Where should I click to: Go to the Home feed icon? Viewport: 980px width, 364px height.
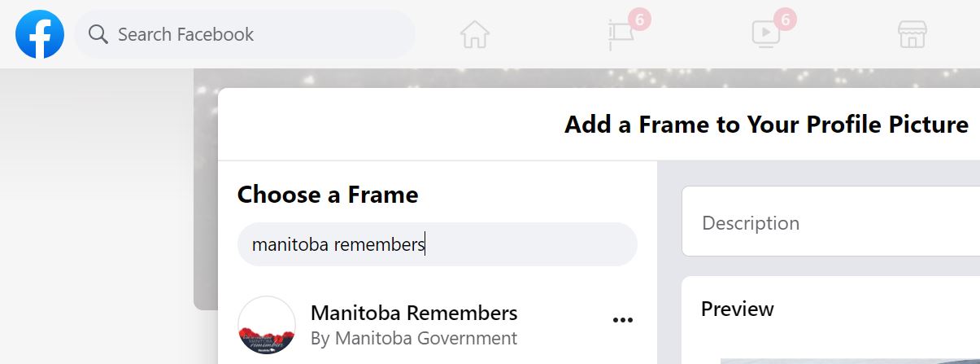475,34
